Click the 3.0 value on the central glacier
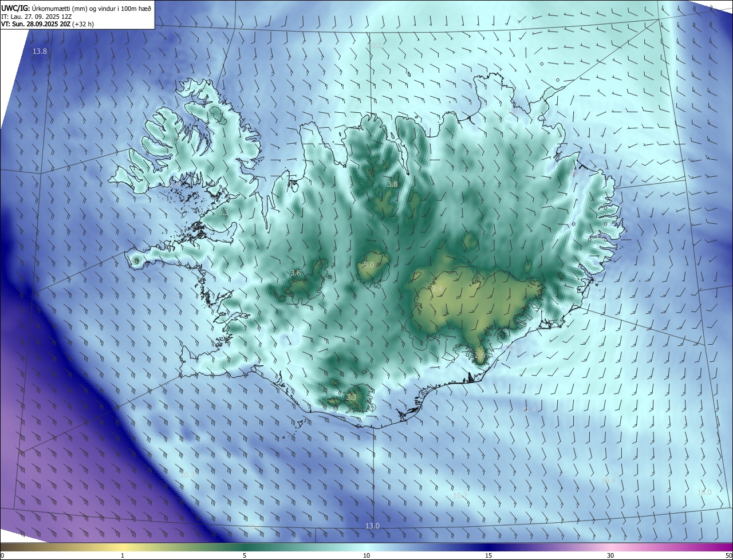This screenshot has width=733, height=560. pyautogui.click(x=369, y=265)
